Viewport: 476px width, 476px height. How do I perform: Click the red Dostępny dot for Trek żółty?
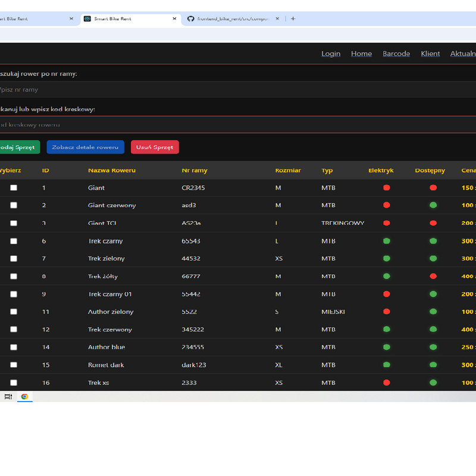click(x=433, y=276)
